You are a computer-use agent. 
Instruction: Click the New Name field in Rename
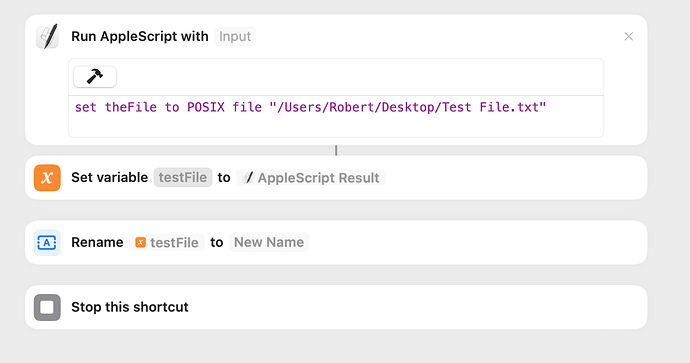pos(269,242)
